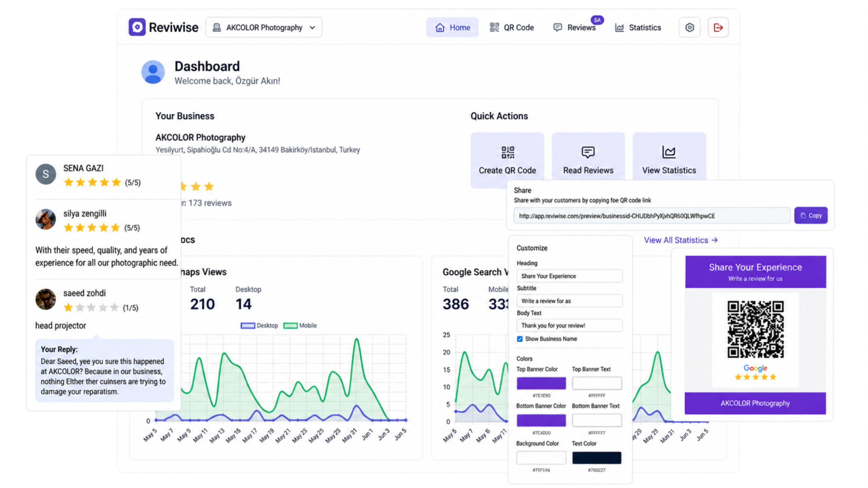This screenshot has width=868, height=488.
Task: Click the red logout icon
Action: [x=718, y=27]
